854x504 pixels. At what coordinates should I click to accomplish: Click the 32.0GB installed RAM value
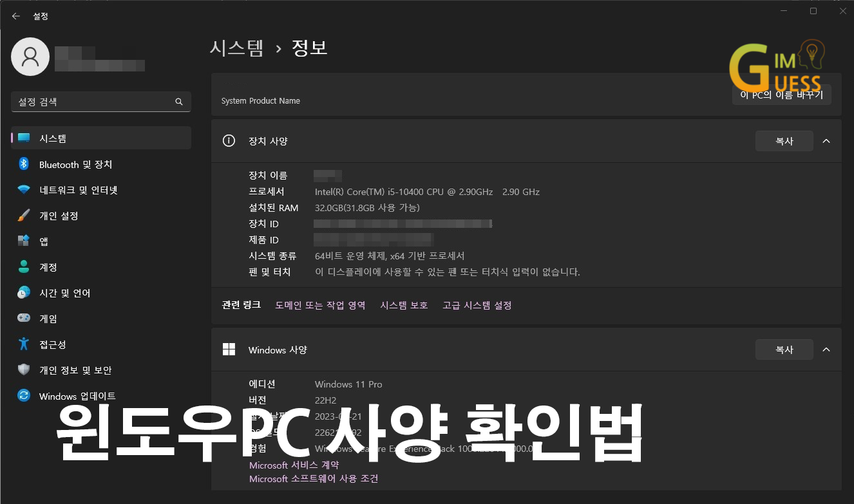[x=367, y=208]
